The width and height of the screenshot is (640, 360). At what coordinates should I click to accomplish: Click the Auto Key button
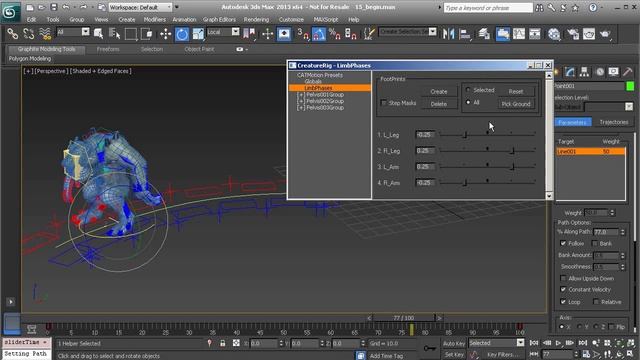(x=453, y=343)
